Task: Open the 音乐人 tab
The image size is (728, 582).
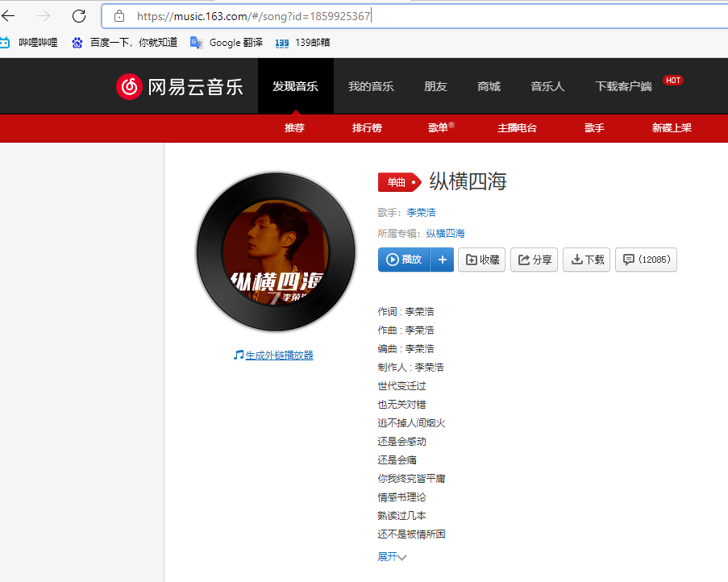Action: [548, 86]
